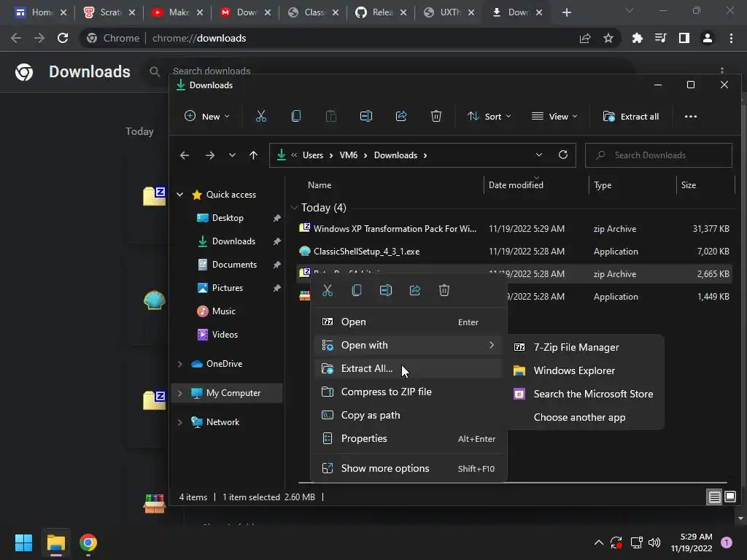Screen dimensions: 747x560
Task: Switch to large icons view layout icon
Action: pos(729,497)
